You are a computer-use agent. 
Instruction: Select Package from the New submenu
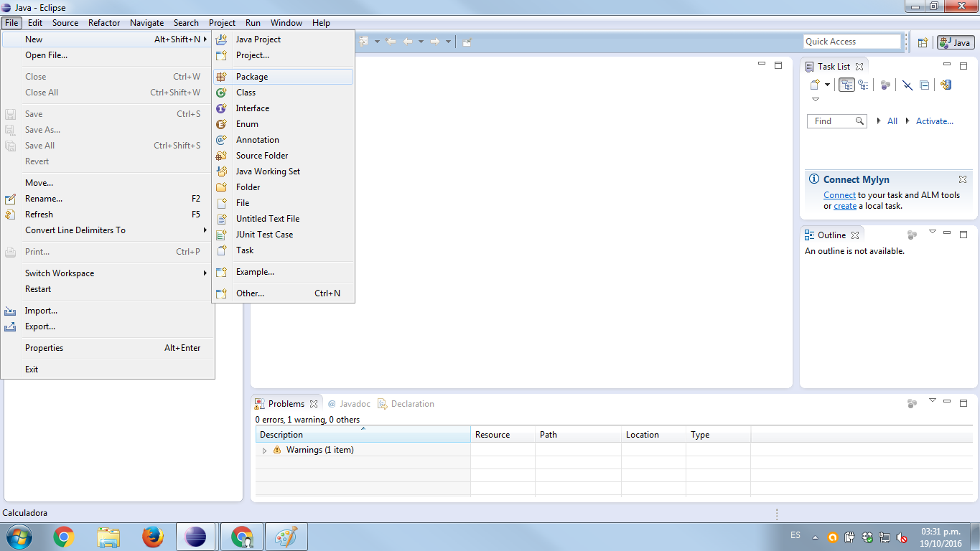(x=252, y=77)
